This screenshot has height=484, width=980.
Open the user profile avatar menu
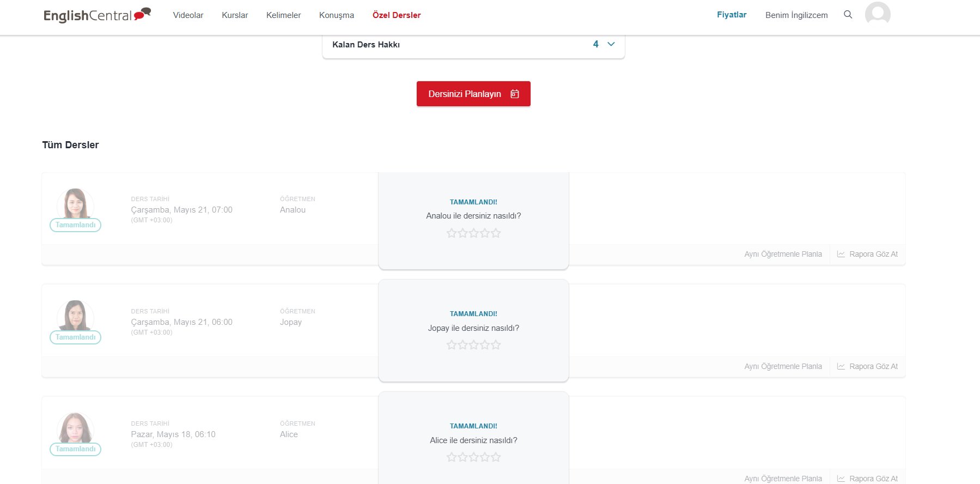click(877, 14)
